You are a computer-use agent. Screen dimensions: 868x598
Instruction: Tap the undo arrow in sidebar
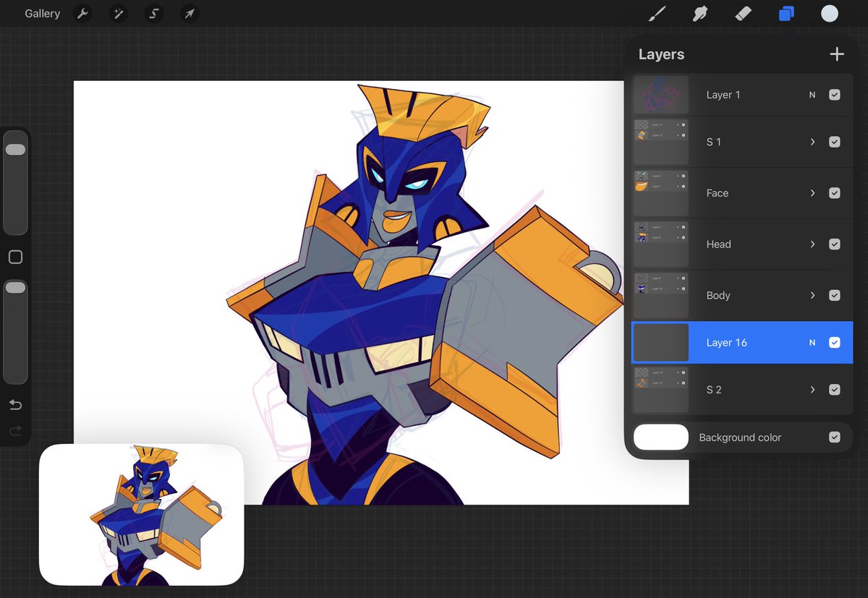click(x=15, y=405)
